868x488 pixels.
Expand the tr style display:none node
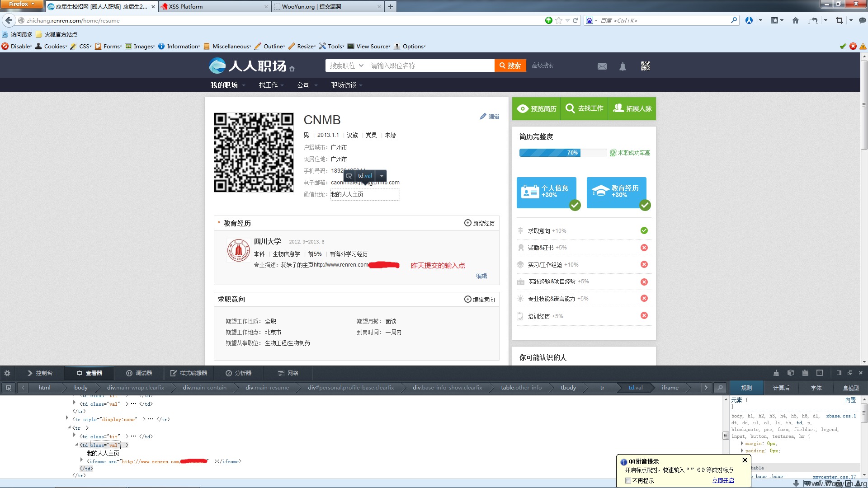(x=67, y=418)
